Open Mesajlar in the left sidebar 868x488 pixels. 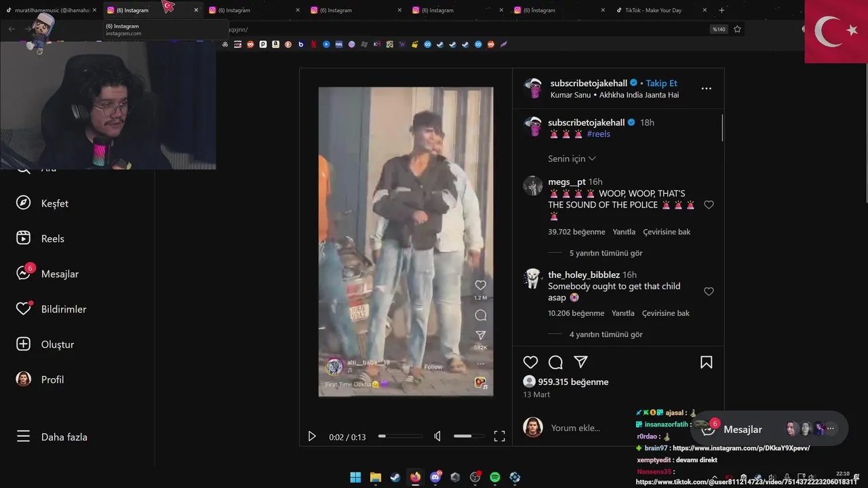[47, 274]
